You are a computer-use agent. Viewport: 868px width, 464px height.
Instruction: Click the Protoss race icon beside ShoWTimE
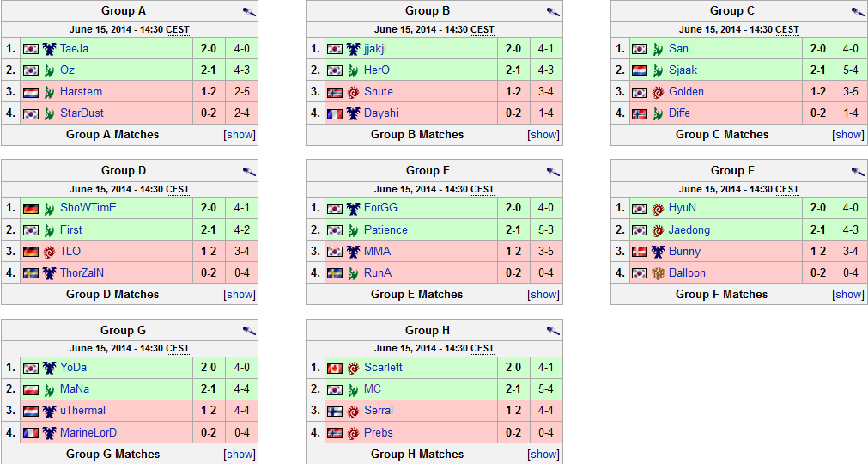[49, 208]
